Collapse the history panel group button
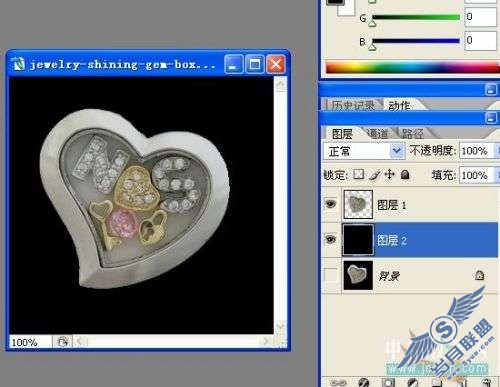Image resolution: width=500 pixels, height=387 pixels. pos(491,90)
